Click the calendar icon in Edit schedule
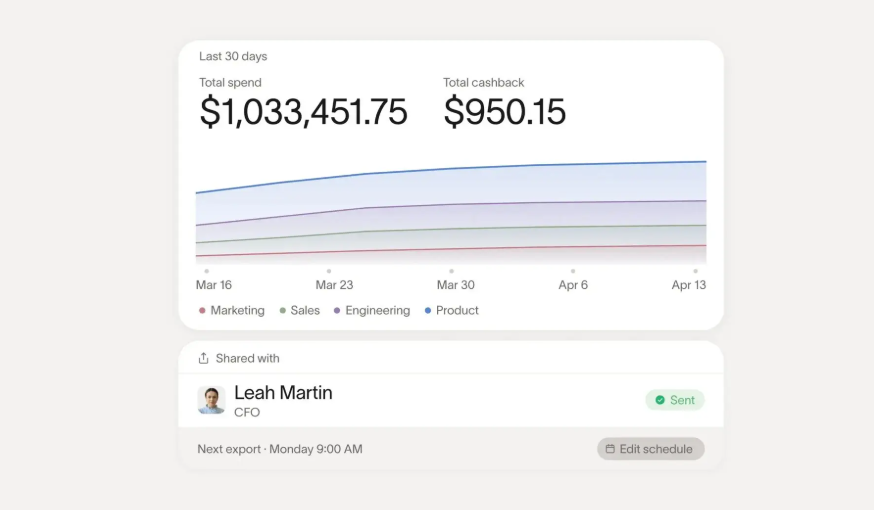Viewport: 874px width, 510px height. (610, 449)
